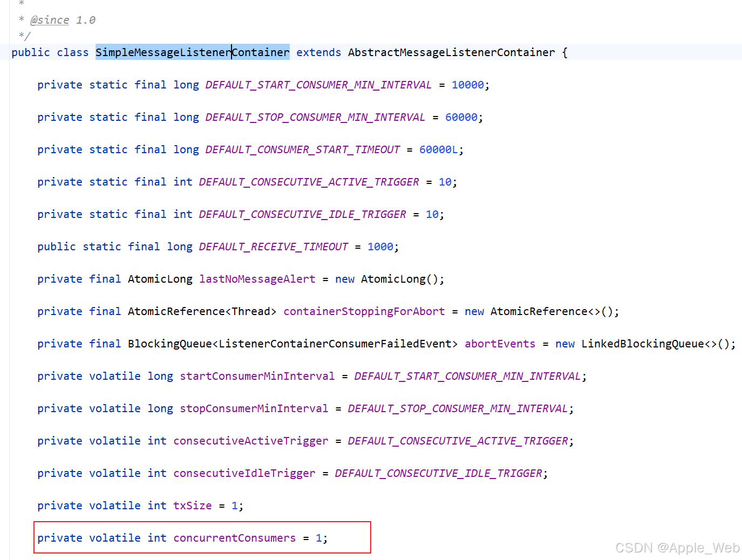The image size is (742, 560).
Task: Click the 60000 stop interval value
Action: click(x=461, y=117)
